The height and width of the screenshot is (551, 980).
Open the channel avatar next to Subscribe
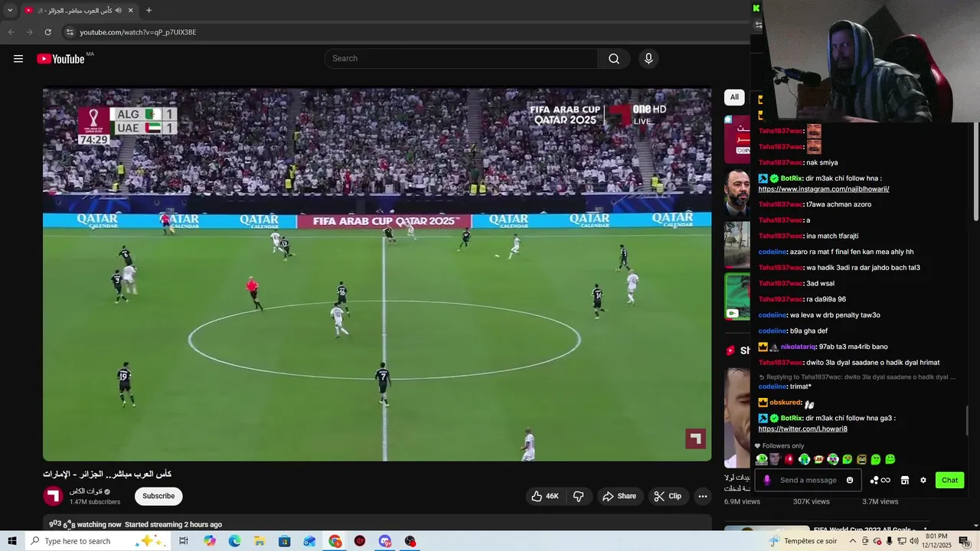53,496
